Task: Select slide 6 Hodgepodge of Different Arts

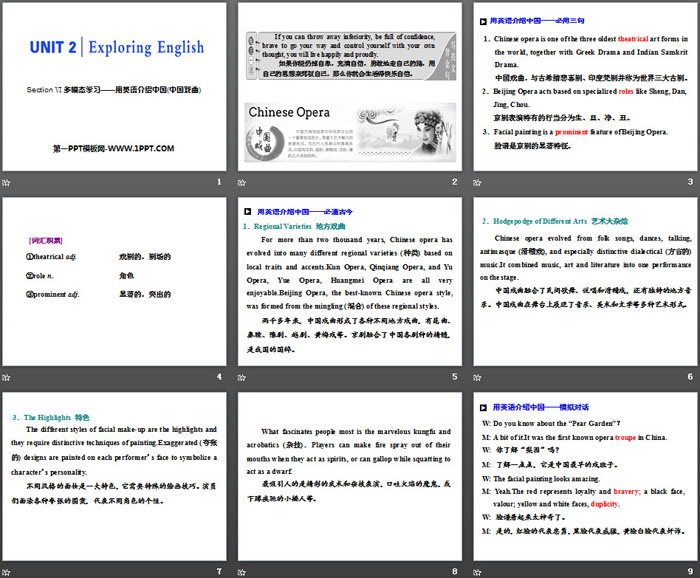Action: (585, 282)
